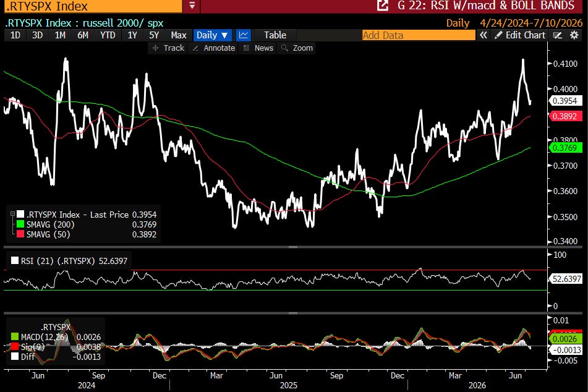Screen dimensions: 588x392
Task: Open Edit Chart
Action: tap(520, 35)
